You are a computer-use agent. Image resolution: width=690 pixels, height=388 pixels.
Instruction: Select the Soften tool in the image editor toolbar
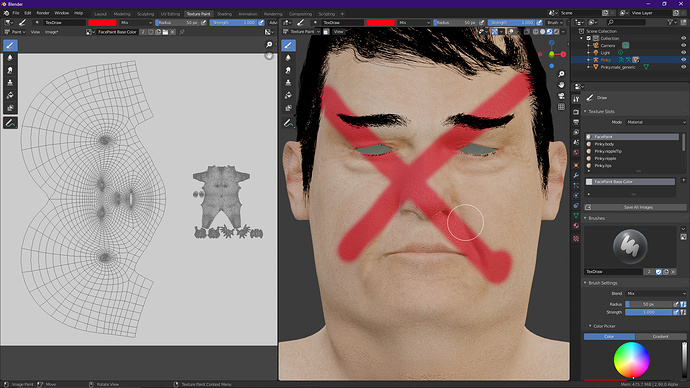(x=10, y=58)
